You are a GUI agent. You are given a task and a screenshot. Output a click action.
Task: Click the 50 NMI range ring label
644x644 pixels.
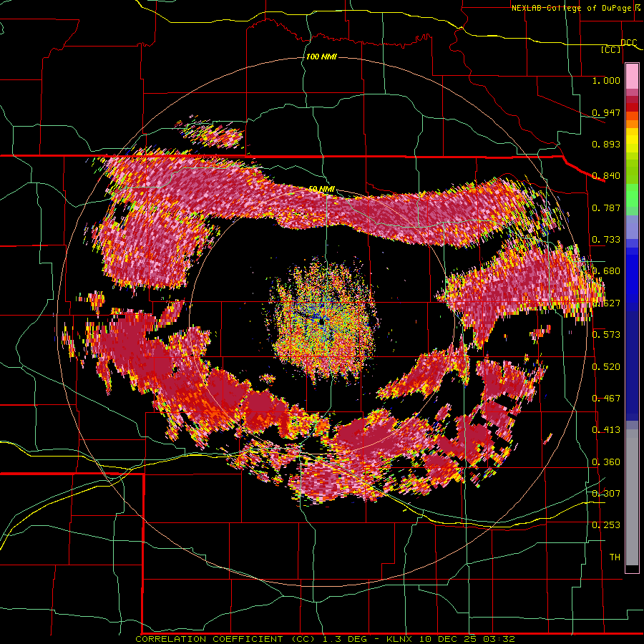pos(321,189)
